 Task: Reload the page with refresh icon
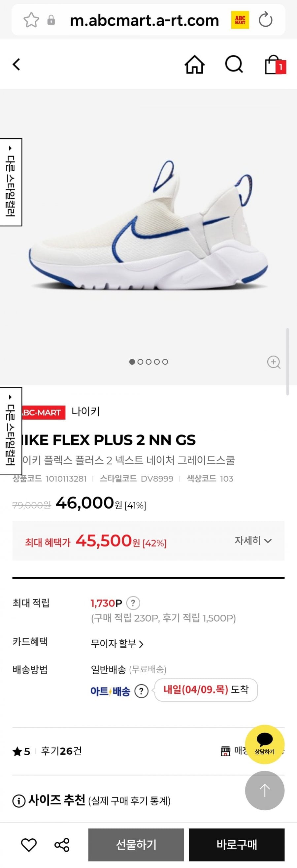[266, 19]
